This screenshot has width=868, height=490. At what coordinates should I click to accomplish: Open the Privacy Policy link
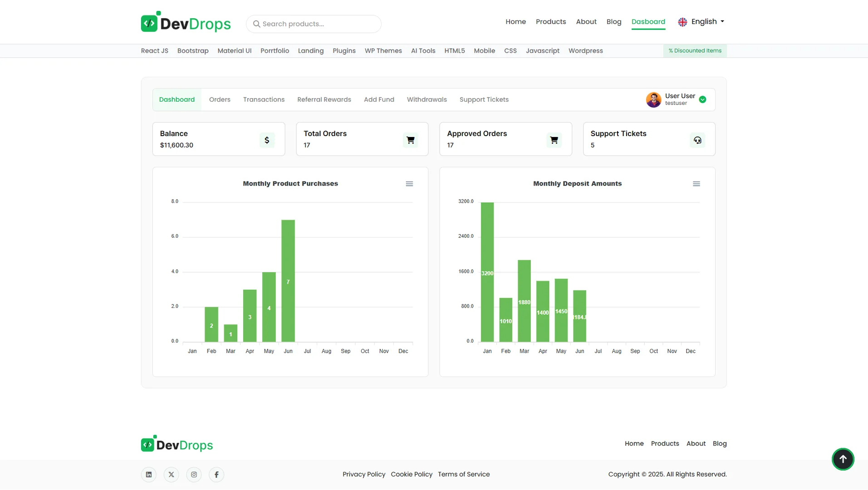coord(363,474)
